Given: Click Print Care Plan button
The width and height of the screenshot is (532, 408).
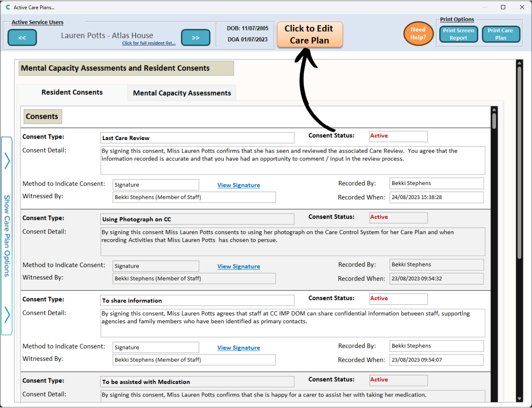Looking at the screenshot, I should click(x=501, y=34).
